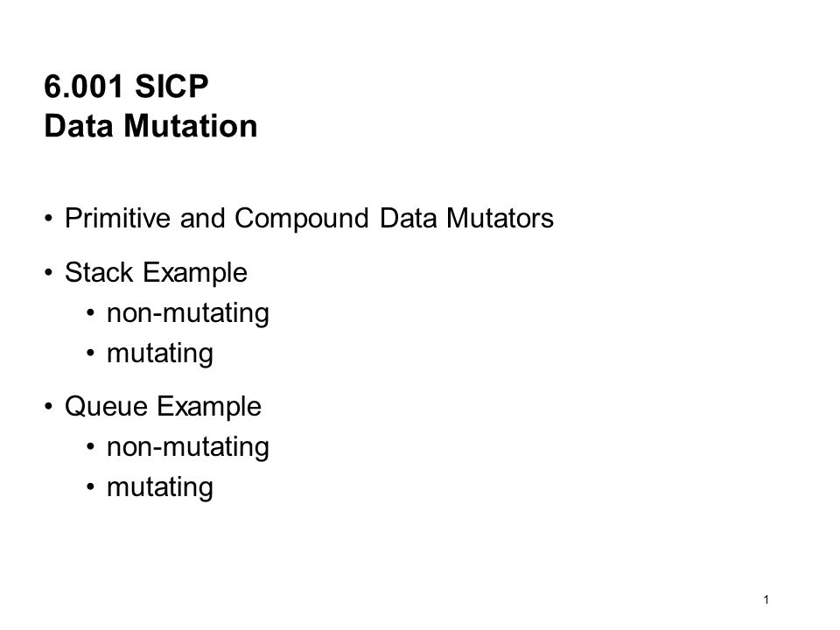Click bullet dot before Queue's "non-mutating"
This screenshot has width=840, height=630.
pos(90,446)
